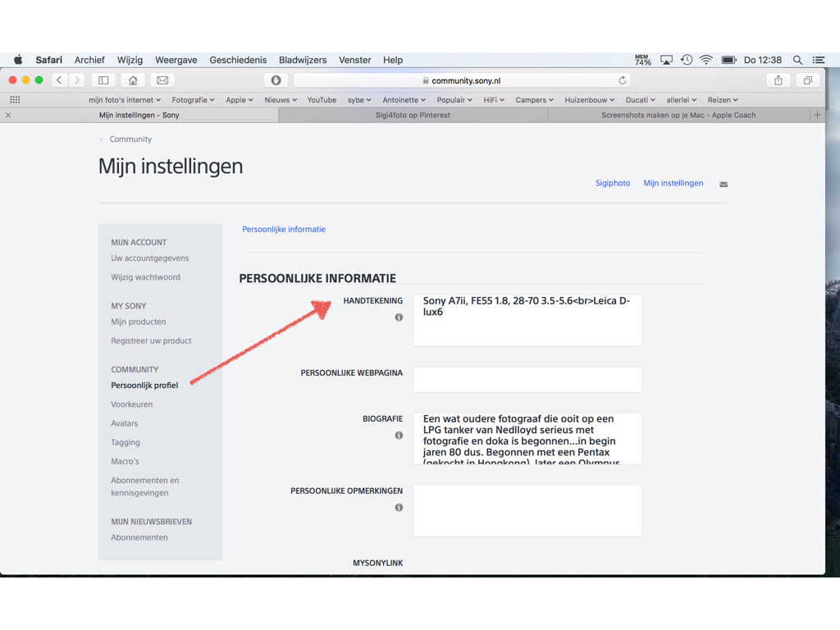
Task: Click the info icon beside Handtekening
Action: [399, 317]
